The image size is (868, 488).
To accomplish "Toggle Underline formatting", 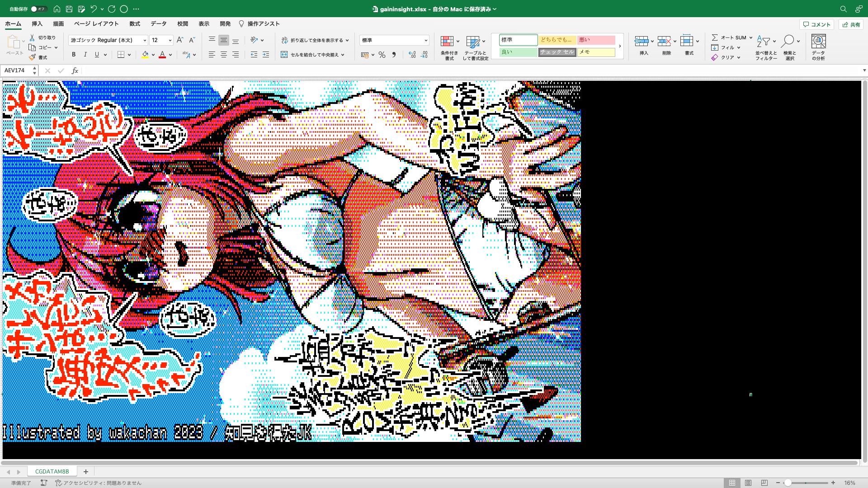I will [x=97, y=55].
